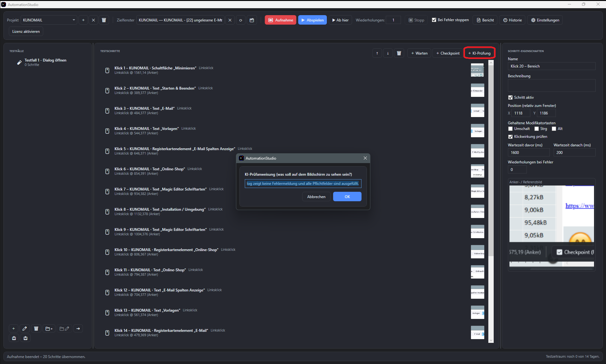Click the Abspielen play button
This screenshot has height=364, width=606.
click(x=312, y=20)
